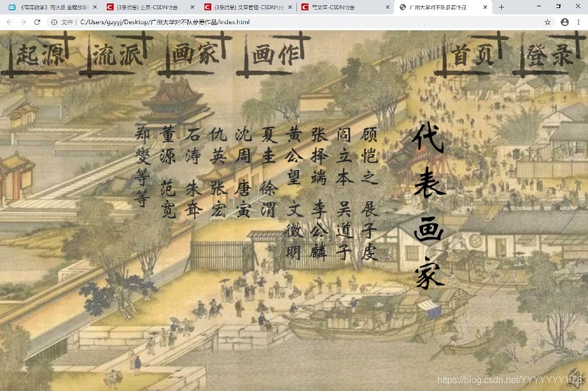Open the 流派 navigation item
The image size is (588, 391).
[116, 55]
